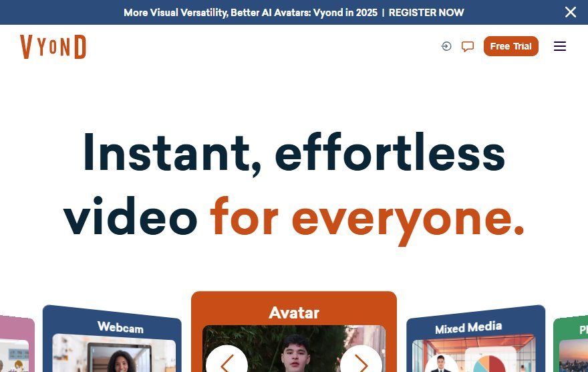This screenshot has height=372, width=588.
Task: Open the chat speech bubble icon
Action: point(468,47)
